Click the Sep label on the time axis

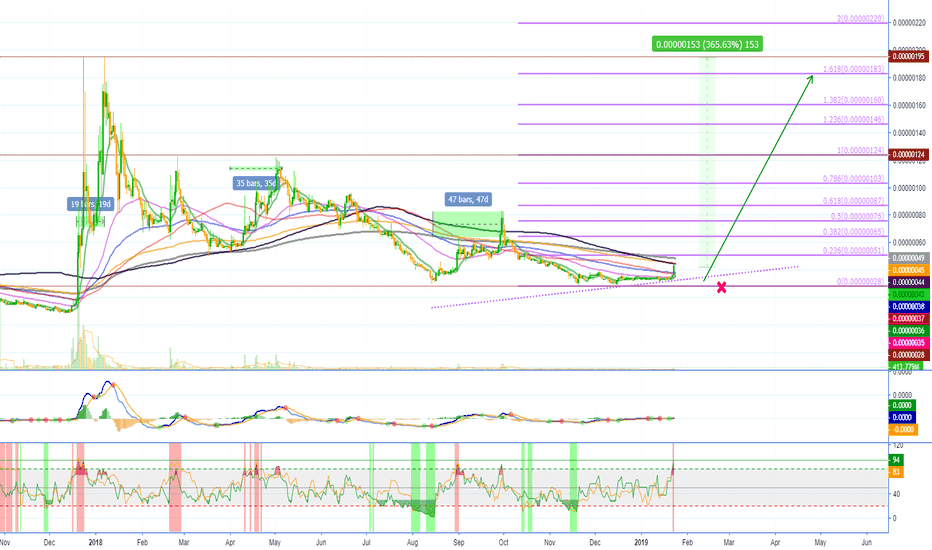point(458,542)
